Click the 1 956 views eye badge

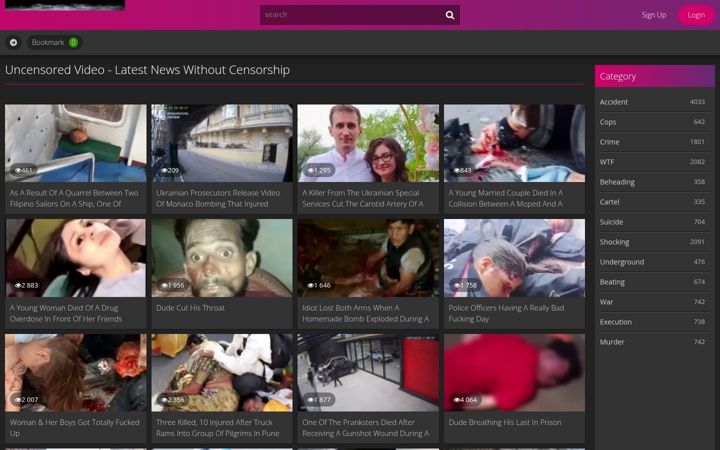click(172, 285)
